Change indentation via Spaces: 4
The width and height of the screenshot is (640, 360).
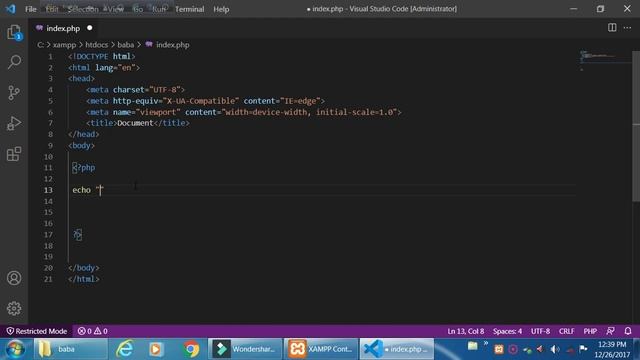click(x=507, y=331)
